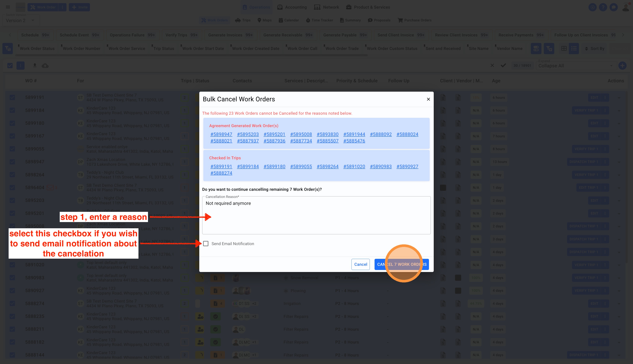
Task: Open the Switch Version dropdown
Action: click(x=21, y=20)
